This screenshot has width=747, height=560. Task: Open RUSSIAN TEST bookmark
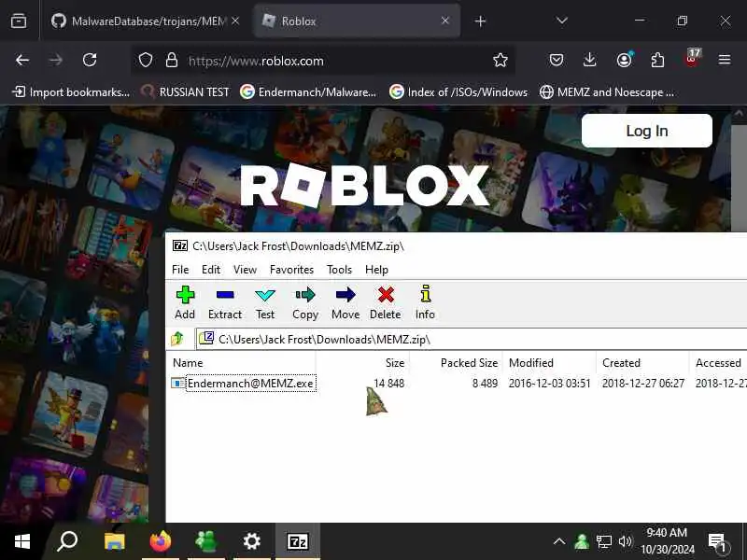(x=185, y=91)
